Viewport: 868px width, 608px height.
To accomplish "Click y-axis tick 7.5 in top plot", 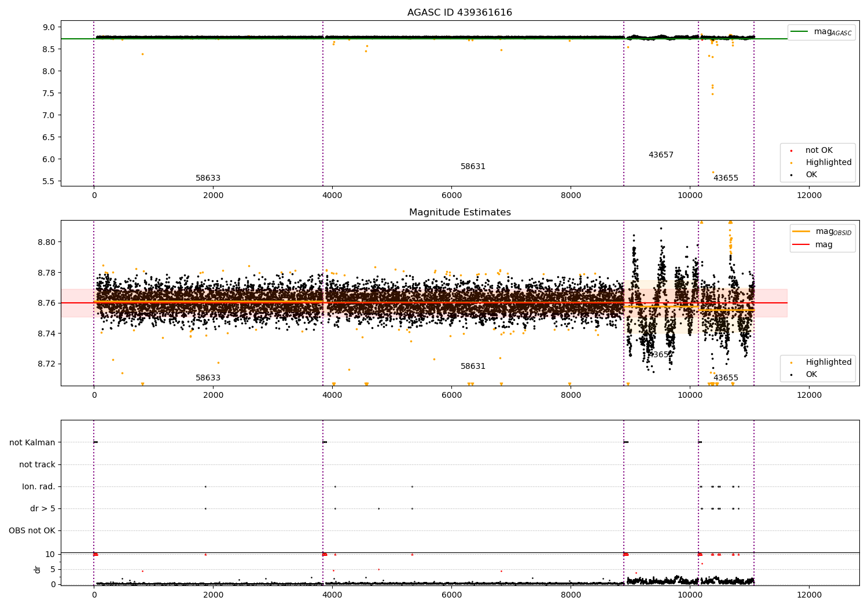I will [50, 93].
